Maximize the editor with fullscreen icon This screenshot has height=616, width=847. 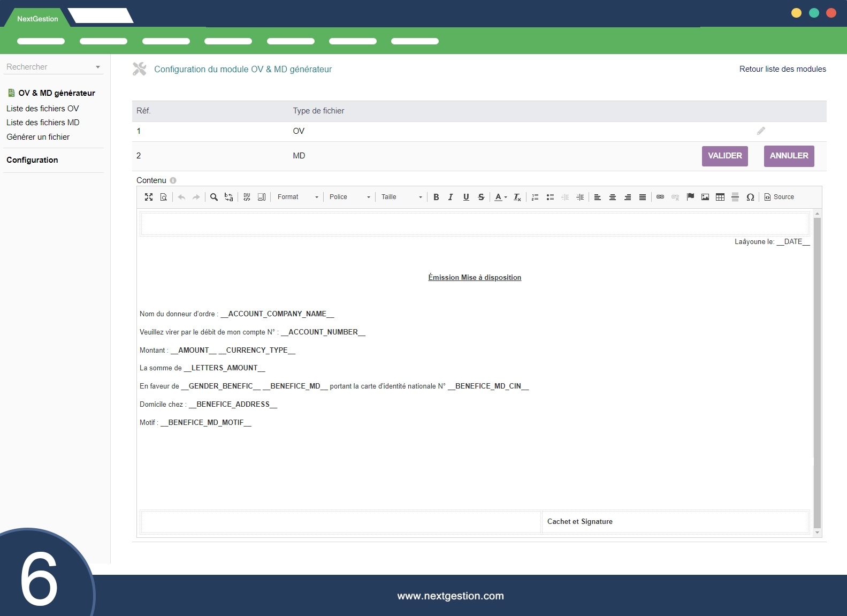coord(149,197)
